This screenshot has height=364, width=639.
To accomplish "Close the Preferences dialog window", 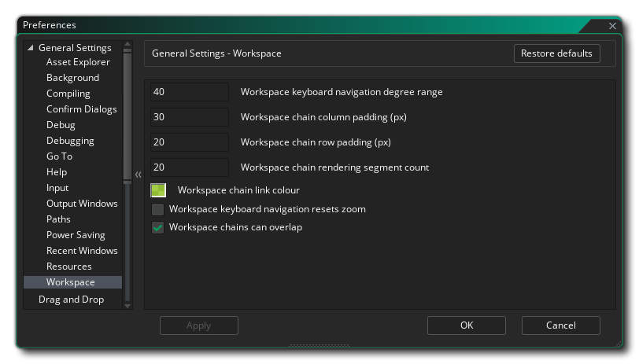I will point(612,26).
